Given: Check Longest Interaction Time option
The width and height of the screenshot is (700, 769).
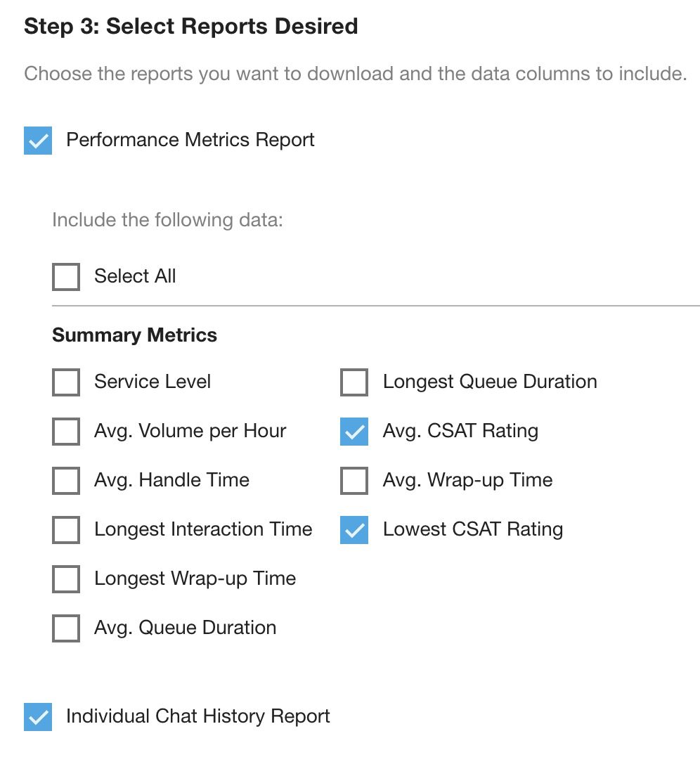Looking at the screenshot, I should (x=66, y=530).
